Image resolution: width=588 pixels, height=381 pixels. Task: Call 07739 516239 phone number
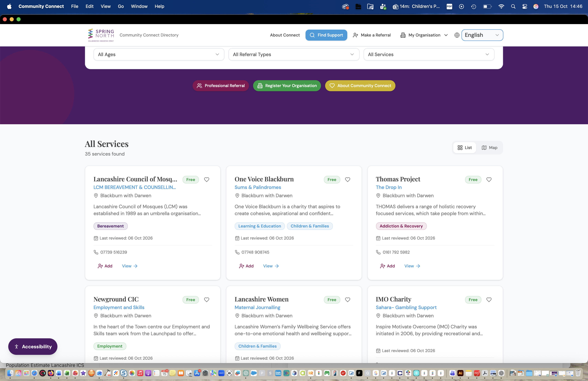click(114, 252)
